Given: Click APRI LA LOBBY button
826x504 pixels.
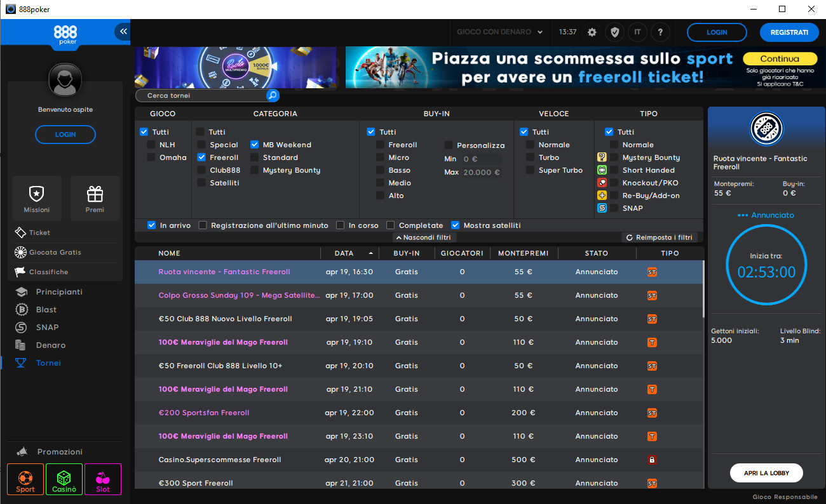Looking at the screenshot, I should click(x=766, y=473).
